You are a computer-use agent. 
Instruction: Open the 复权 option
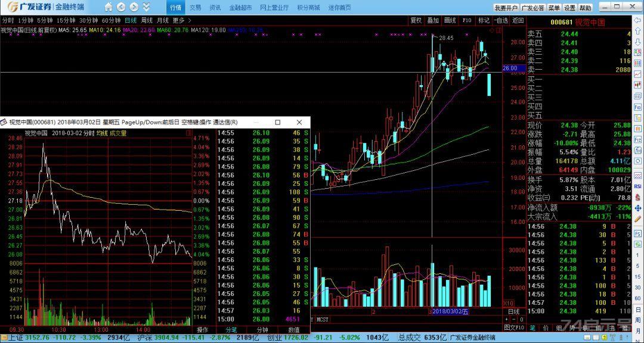416,20
